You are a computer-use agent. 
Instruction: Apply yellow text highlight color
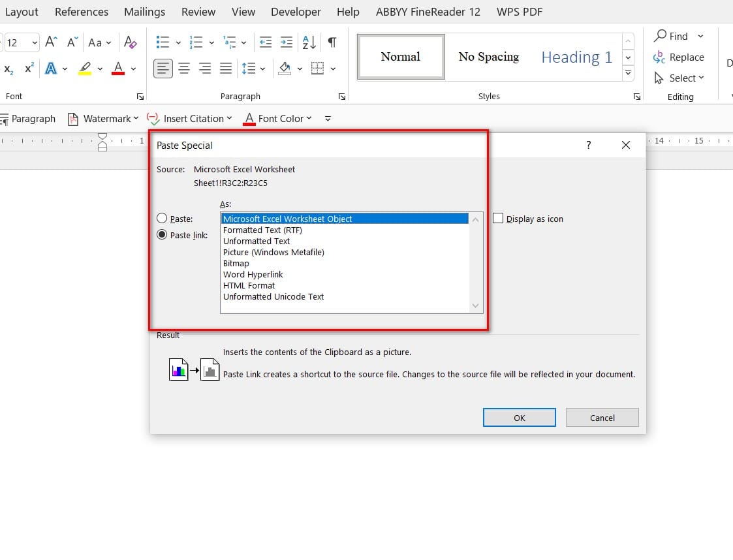tap(85, 69)
